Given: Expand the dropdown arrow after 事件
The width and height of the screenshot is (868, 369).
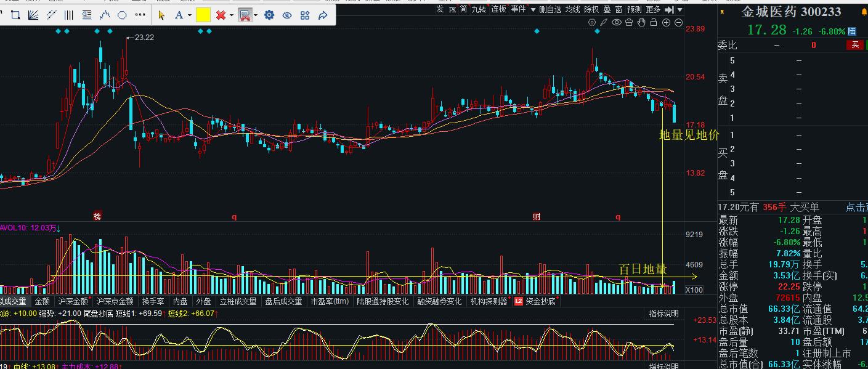Looking at the screenshot, I should pos(532,9).
